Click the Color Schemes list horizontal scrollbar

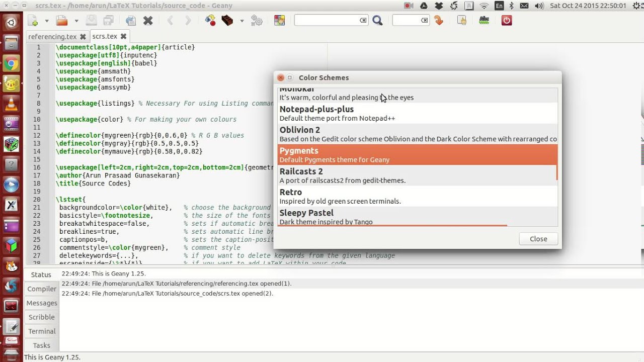[x=392, y=225]
